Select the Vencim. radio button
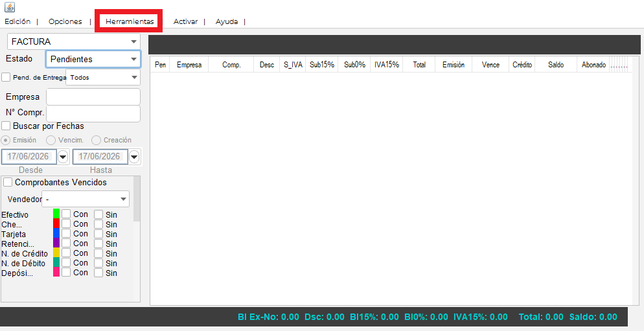This screenshot has width=644, height=331. 51,140
